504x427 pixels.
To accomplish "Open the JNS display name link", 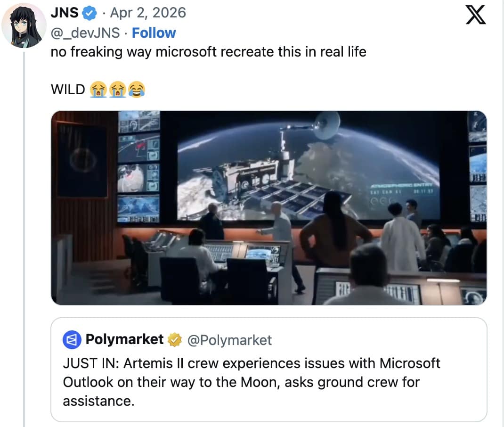I will [x=64, y=13].
